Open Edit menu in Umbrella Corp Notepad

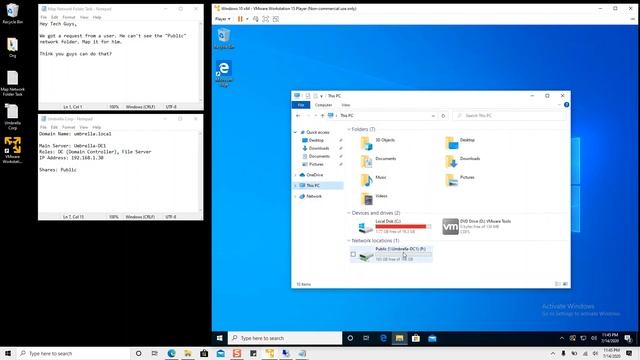point(54,127)
